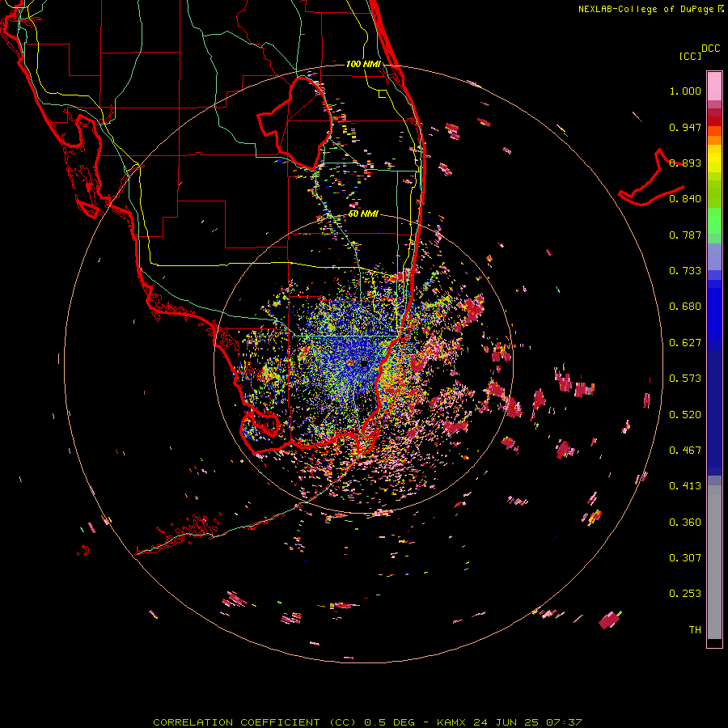The height and width of the screenshot is (728, 728).
Task: Click the CORRELATION COEFFICIENT caption text
Action: pyautogui.click(x=236, y=722)
